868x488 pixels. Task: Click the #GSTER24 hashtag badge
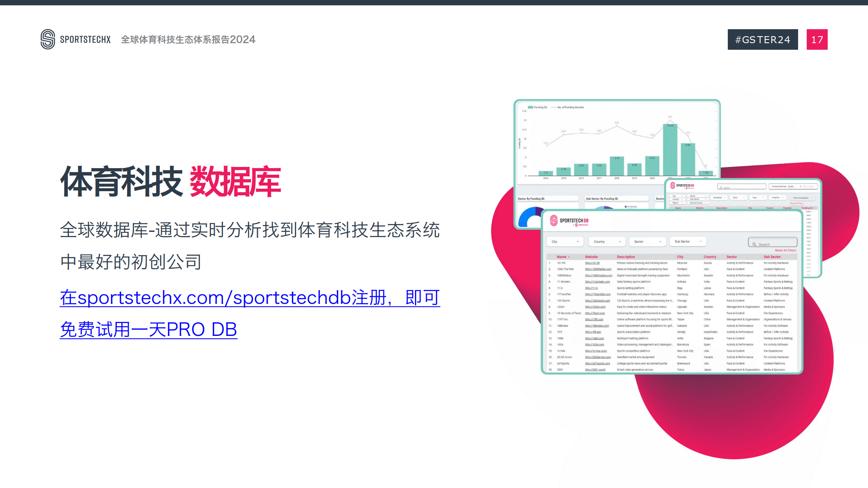(x=763, y=39)
